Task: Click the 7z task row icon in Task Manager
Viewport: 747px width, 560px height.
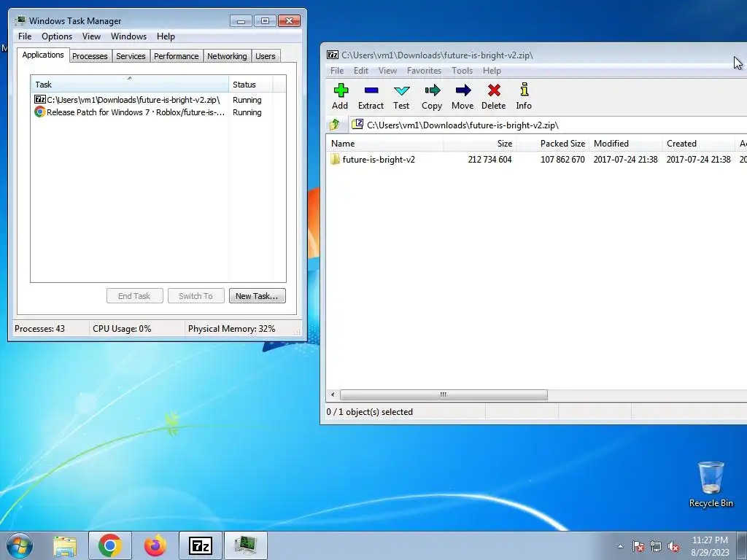Action: (x=40, y=99)
